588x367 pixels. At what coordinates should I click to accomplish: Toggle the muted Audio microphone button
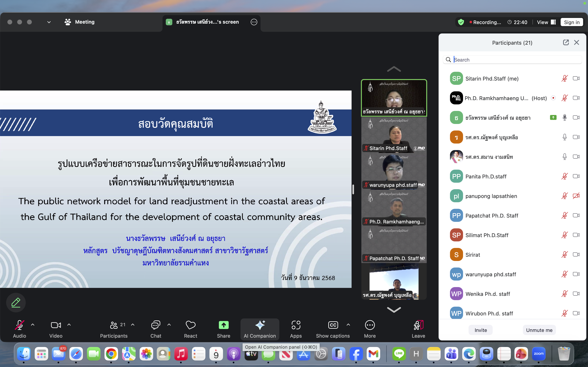19,325
